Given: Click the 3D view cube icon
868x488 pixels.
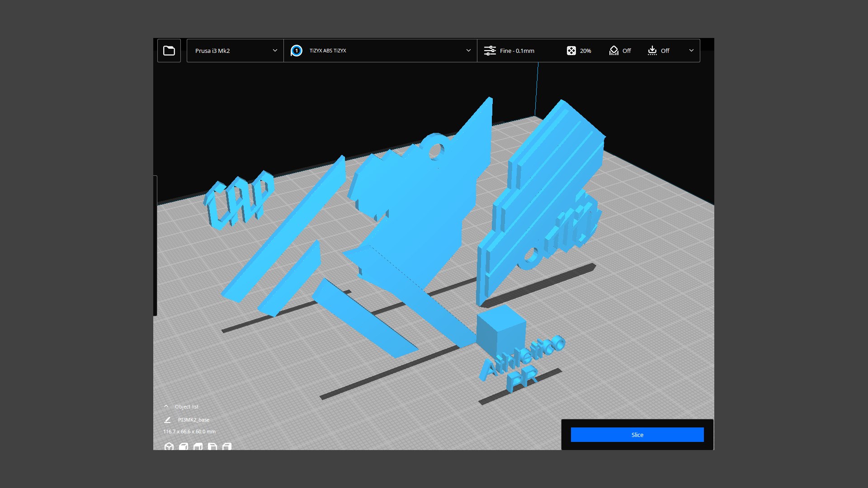Looking at the screenshot, I should (x=169, y=446).
